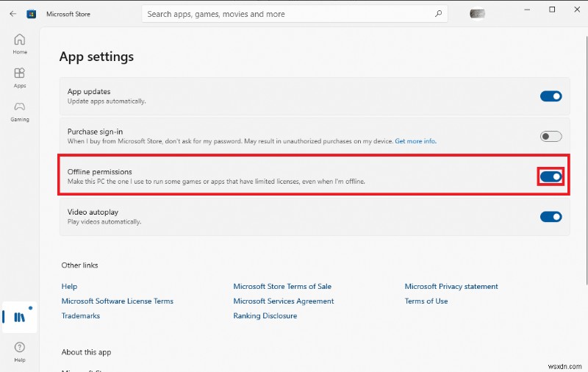
Task: Disable the Offline permissions toggle
Action: [x=551, y=176]
